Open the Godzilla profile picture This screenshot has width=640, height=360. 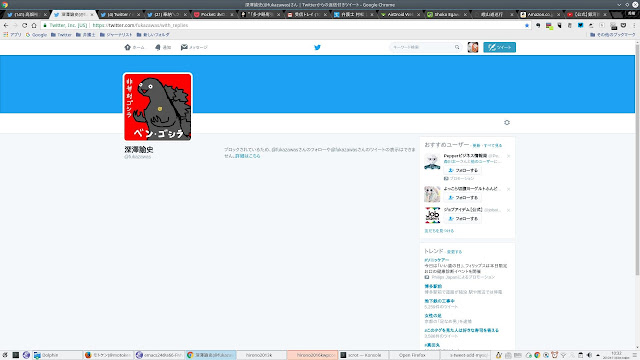click(158, 107)
